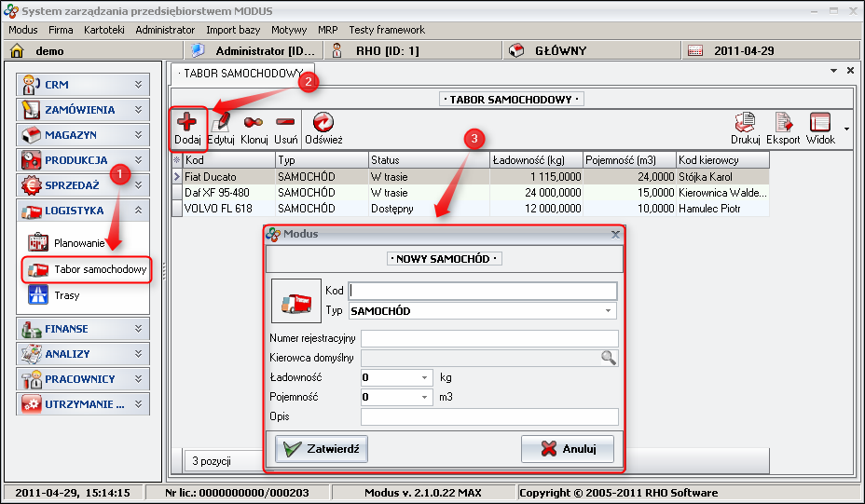Confirm with the Zatwierdź button

click(322, 449)
